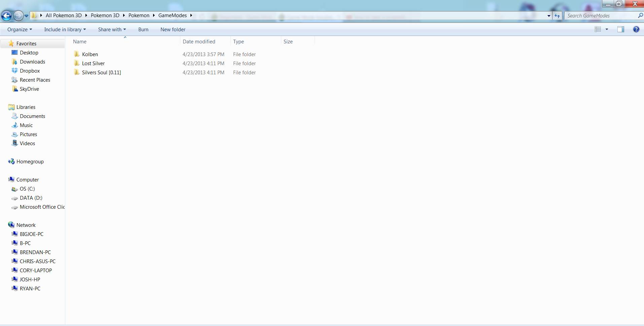The height and width of the screenshot is (326, 644).
Task: Focus the Search GameModes field
Action: click(601, 16)
